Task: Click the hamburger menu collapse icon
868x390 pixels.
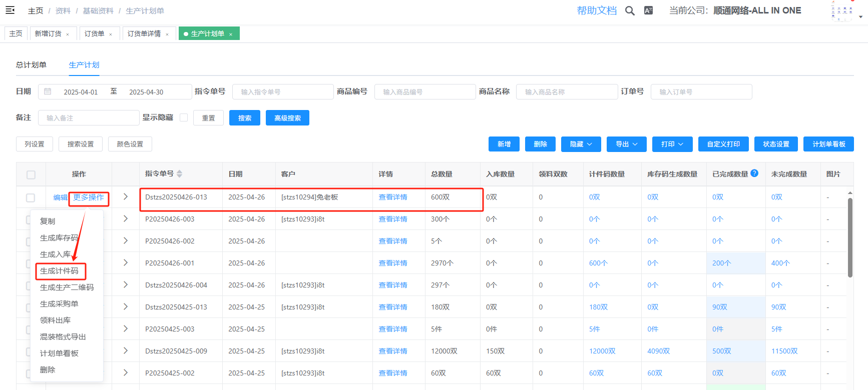Action: click(x=10, y=10)
